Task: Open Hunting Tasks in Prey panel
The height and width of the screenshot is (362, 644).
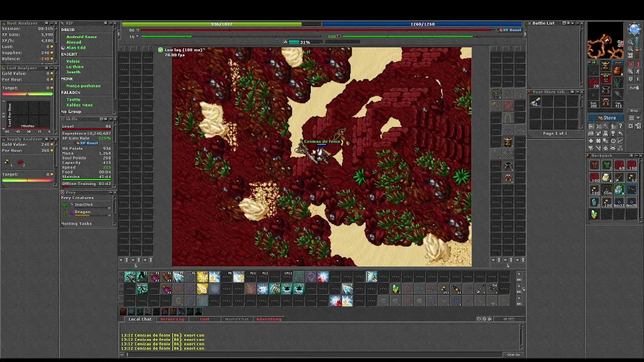Action: coord(76,223)
